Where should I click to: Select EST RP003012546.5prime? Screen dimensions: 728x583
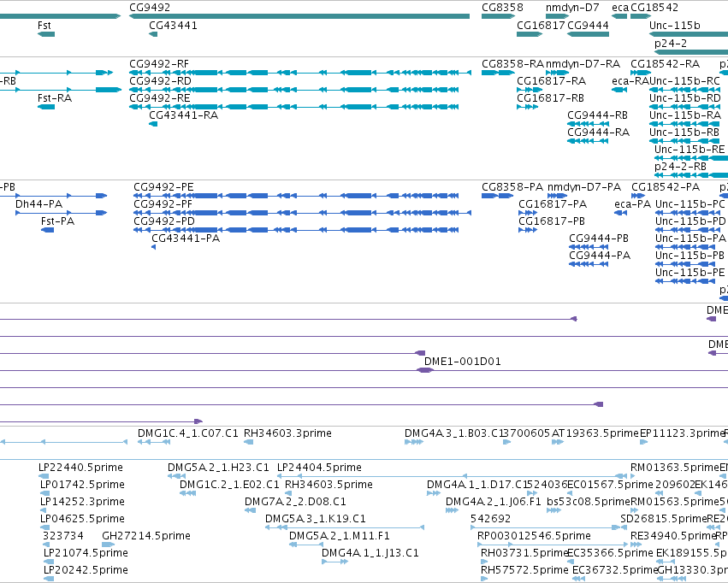click(x=534, y=536)
